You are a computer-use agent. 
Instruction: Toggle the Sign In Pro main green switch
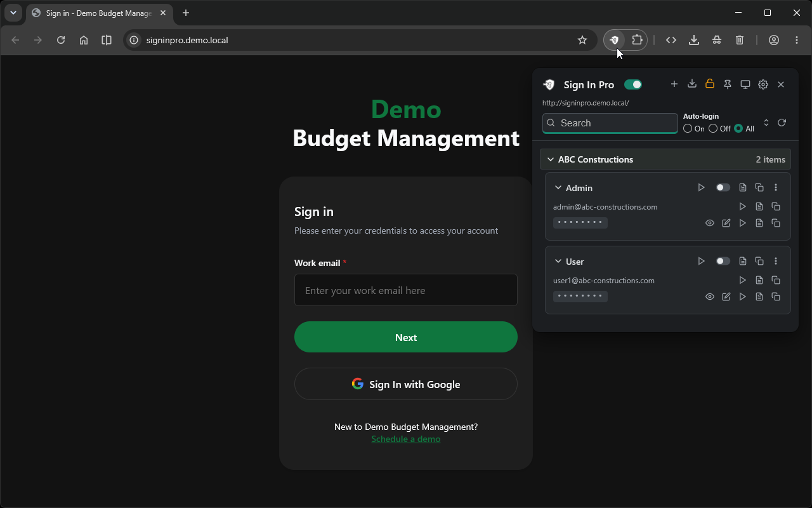pos(633,84)
